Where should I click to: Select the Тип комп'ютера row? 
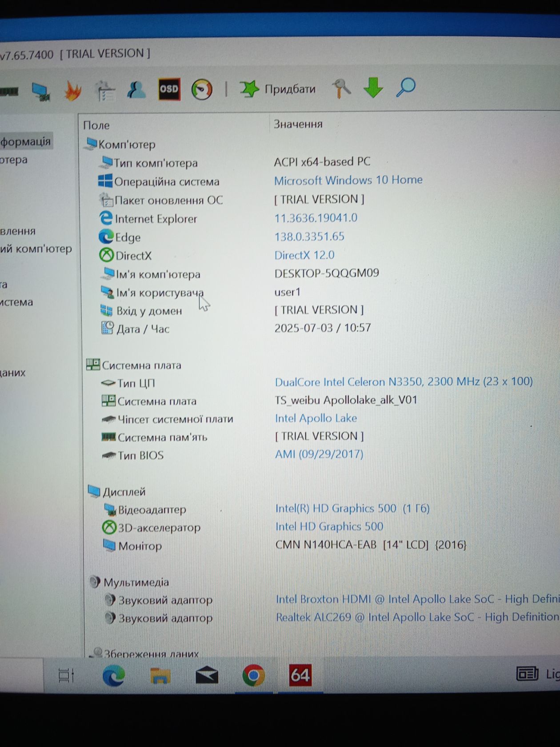click(x=149, y=163)
